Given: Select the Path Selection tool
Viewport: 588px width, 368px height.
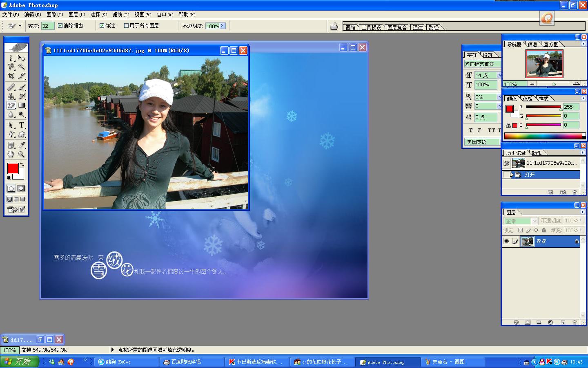Looking at the screenshot, I should [11, 125].
